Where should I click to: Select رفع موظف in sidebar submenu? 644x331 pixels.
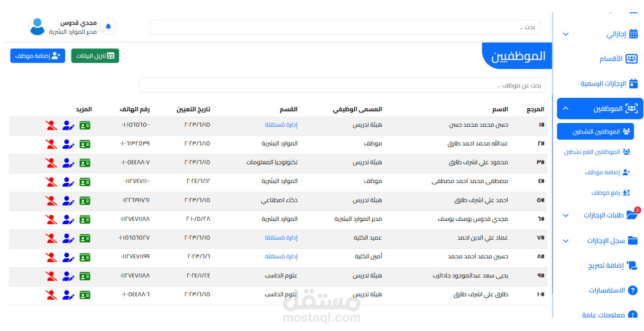coord(611,193)
